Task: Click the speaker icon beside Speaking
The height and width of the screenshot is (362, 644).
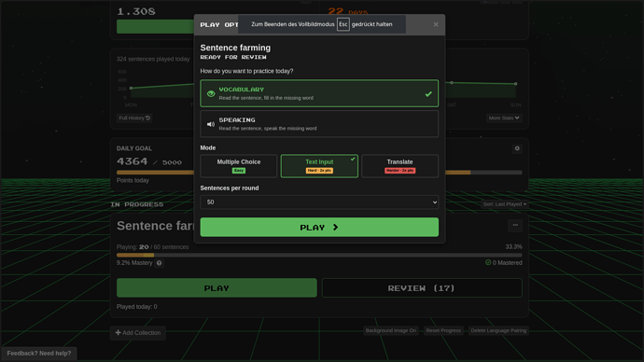Action: pos(211,124)
